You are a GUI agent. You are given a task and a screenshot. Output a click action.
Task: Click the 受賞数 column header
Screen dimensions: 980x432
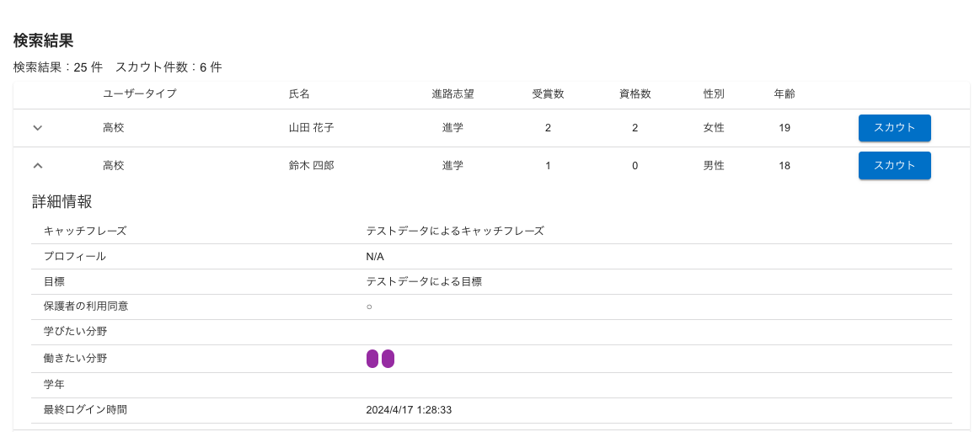pyautogui.click(x=548, y=94)
